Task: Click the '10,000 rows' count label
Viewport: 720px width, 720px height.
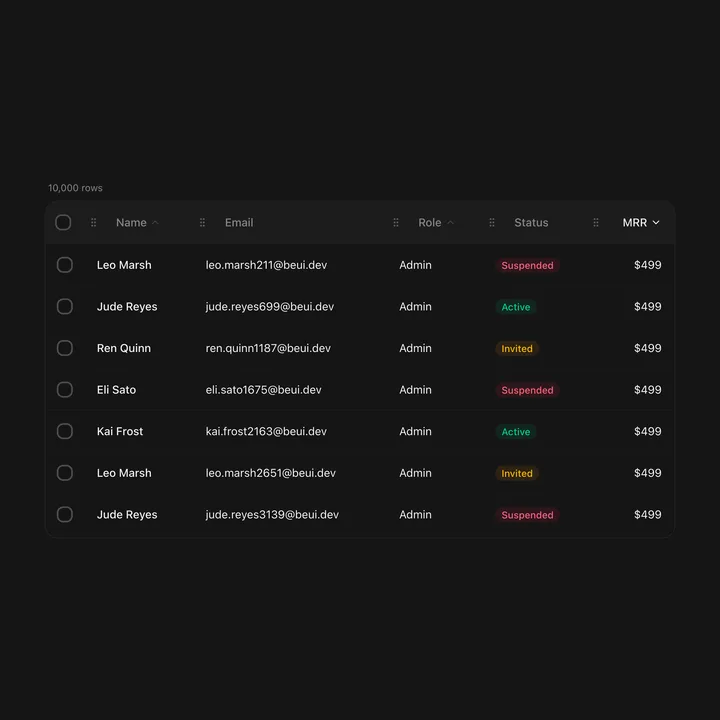Action: click(x=75, y=188)
